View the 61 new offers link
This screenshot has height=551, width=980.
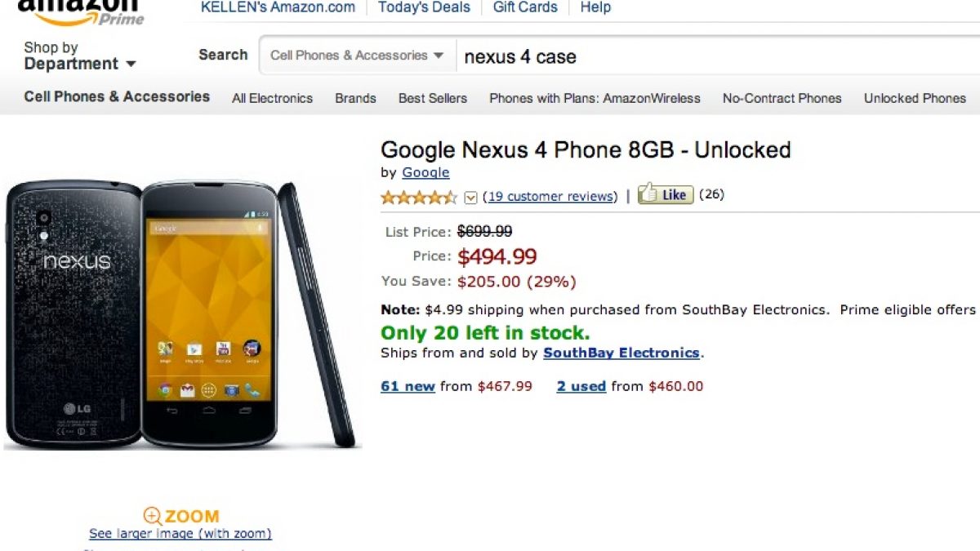click(408, 386)
